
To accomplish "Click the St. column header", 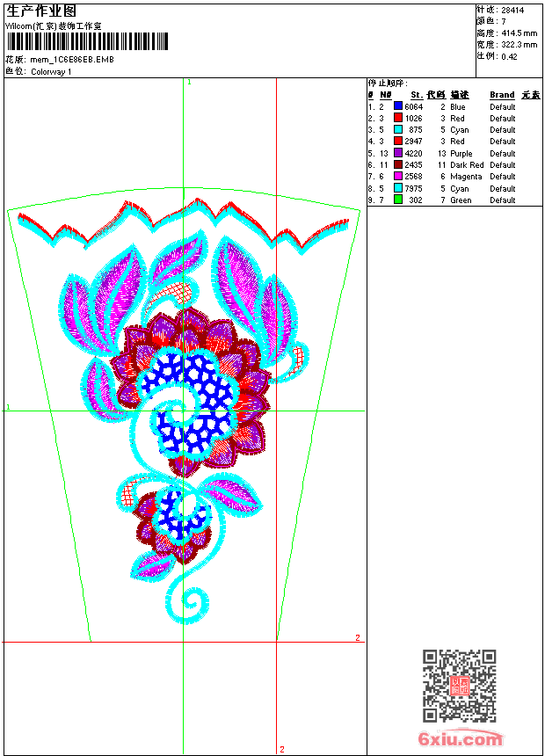I will point(417,95).
